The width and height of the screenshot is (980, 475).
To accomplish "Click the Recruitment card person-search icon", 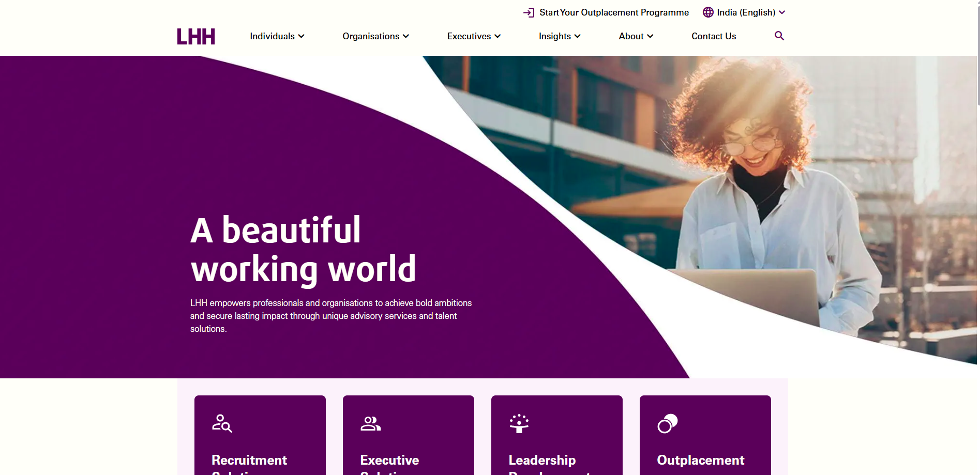I will click(x=222, y=423).
